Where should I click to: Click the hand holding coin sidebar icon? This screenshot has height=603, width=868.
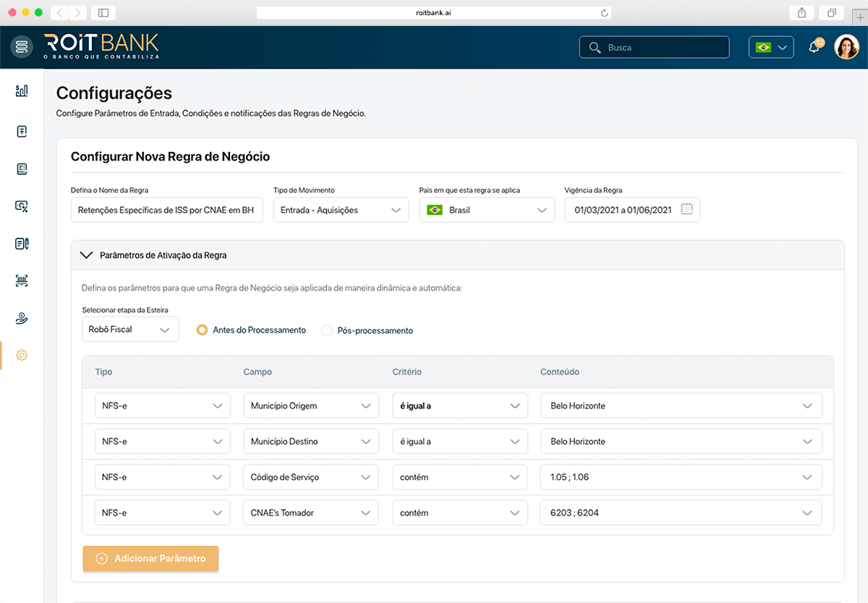pos(22,318)
